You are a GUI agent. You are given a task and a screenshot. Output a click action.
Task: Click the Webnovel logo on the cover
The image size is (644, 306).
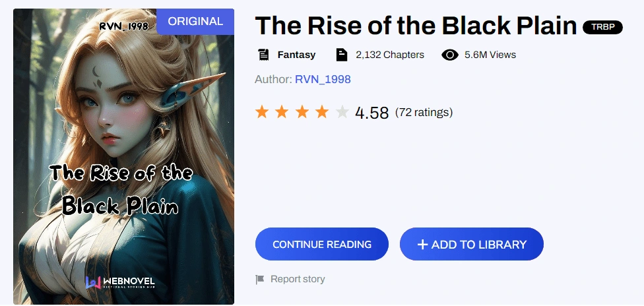[x=120, y=282]
